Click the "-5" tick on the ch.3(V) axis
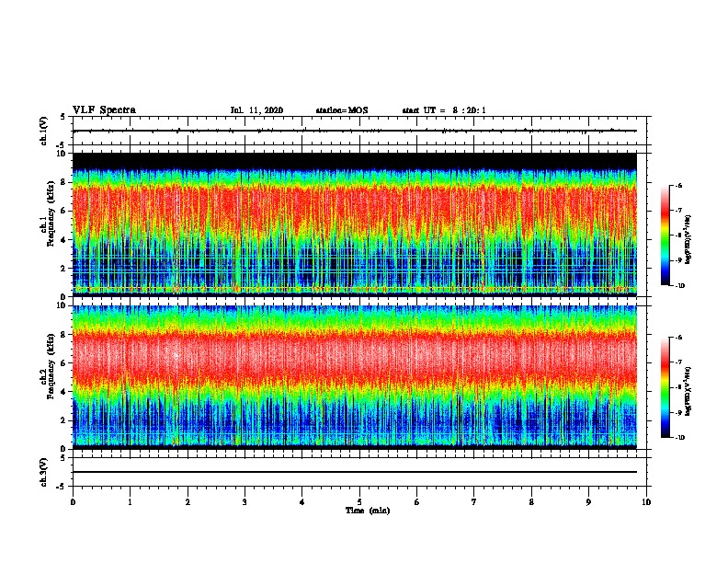The height and width of the screenshot is (563, 728). point(62,487)
